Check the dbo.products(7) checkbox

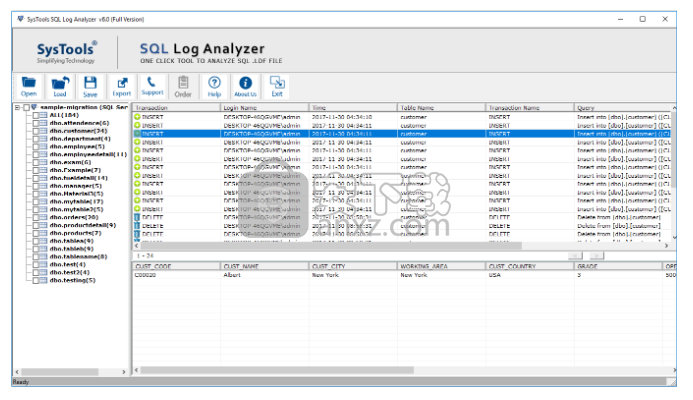pos(36,233)
